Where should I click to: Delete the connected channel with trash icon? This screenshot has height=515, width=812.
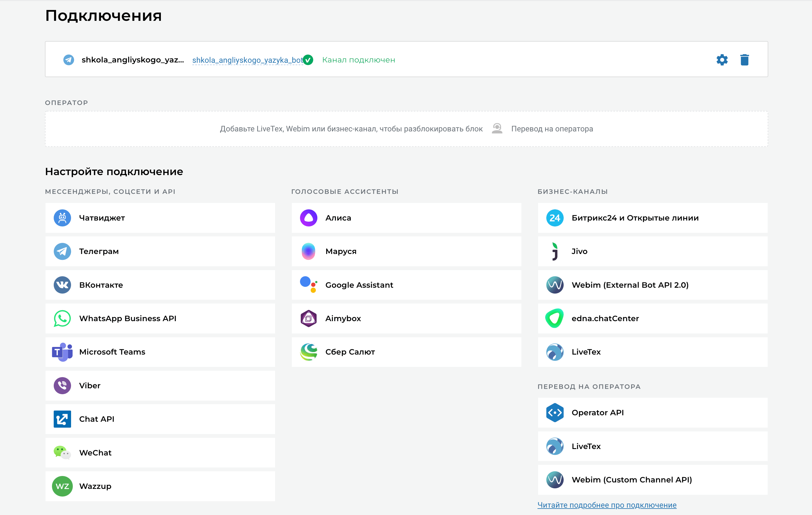pos(744,60)
